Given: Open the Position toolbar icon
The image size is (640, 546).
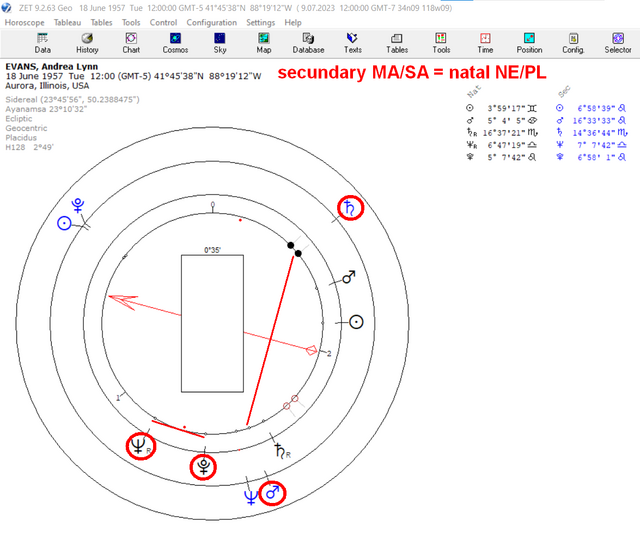Looking at the screenshot, I should [529, 43].
